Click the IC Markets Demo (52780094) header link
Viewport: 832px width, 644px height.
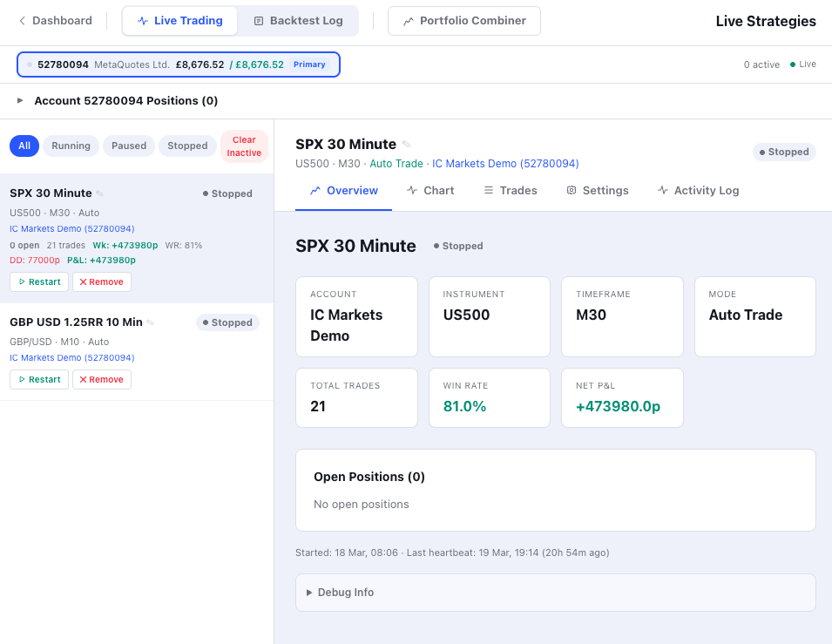505,163
